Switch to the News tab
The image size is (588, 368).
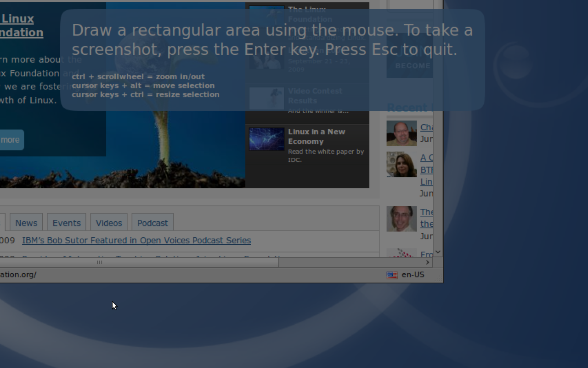26,223
